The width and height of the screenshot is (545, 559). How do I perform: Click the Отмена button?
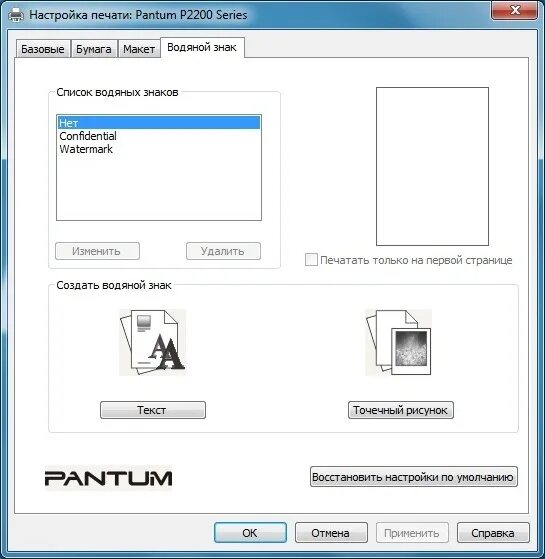pyautogui.click(x=331, y=533)
